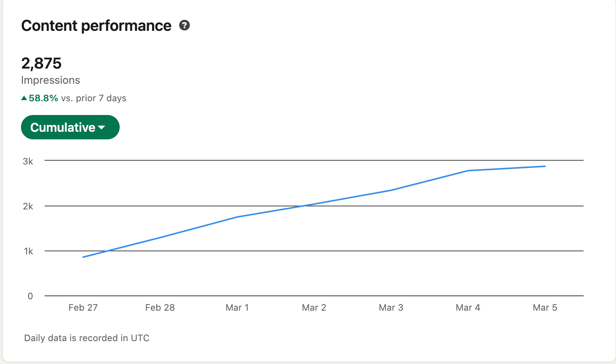
Task: Click the 3k y-axis label
Action: 28,161
